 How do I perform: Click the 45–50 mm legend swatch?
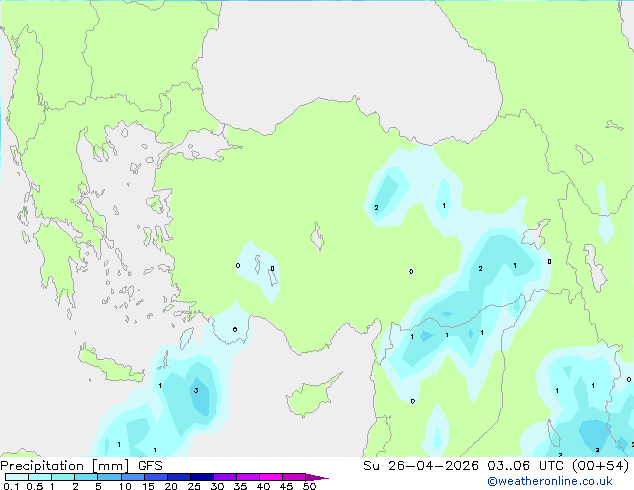[294, 477]
